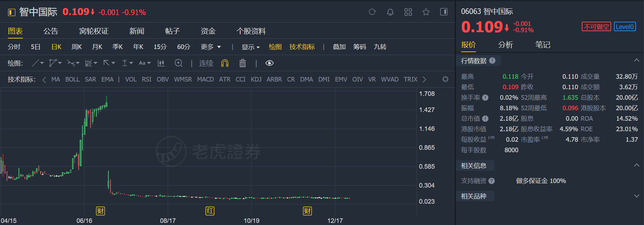This screenshot has height=225, width=644.
Task: Switch to the 新闻 tab
Action: click(x=137, y=31)
